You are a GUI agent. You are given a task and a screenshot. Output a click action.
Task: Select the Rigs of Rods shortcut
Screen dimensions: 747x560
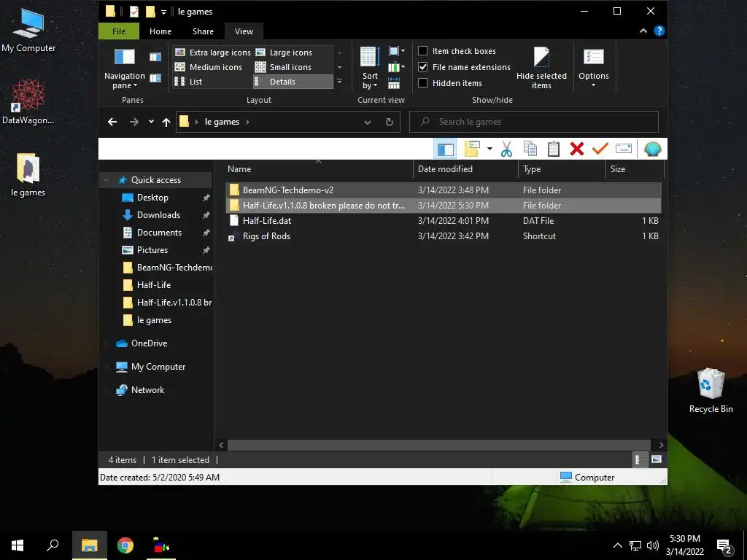pos(443,236)
